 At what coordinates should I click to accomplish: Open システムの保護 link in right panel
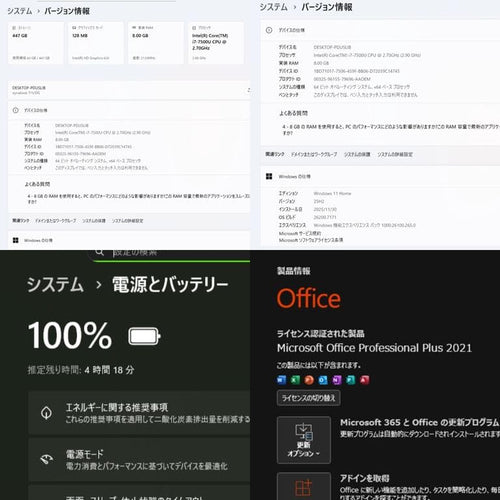click(357, 154)
